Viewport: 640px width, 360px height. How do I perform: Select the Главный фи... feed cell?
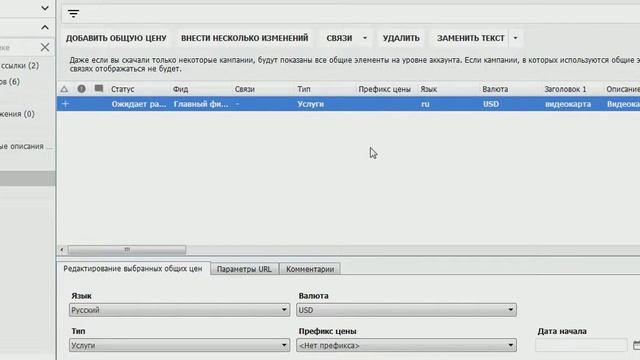click(201, 104)
